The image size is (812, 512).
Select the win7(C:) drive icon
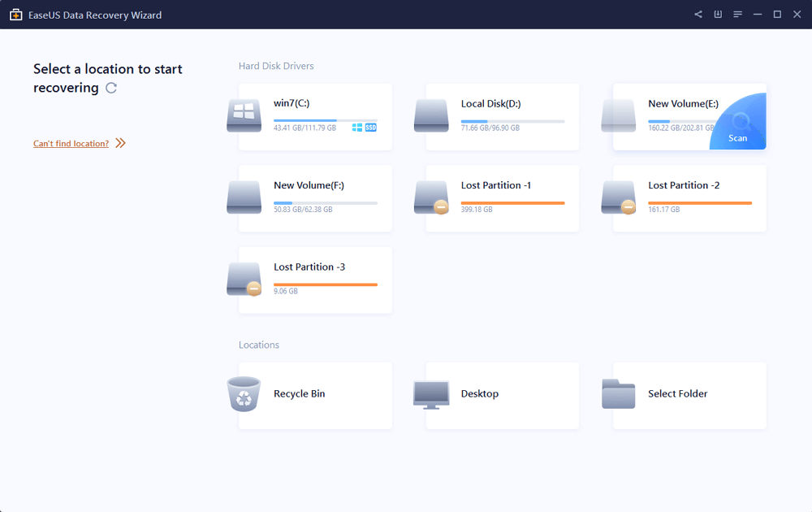[x=244, y=115]
